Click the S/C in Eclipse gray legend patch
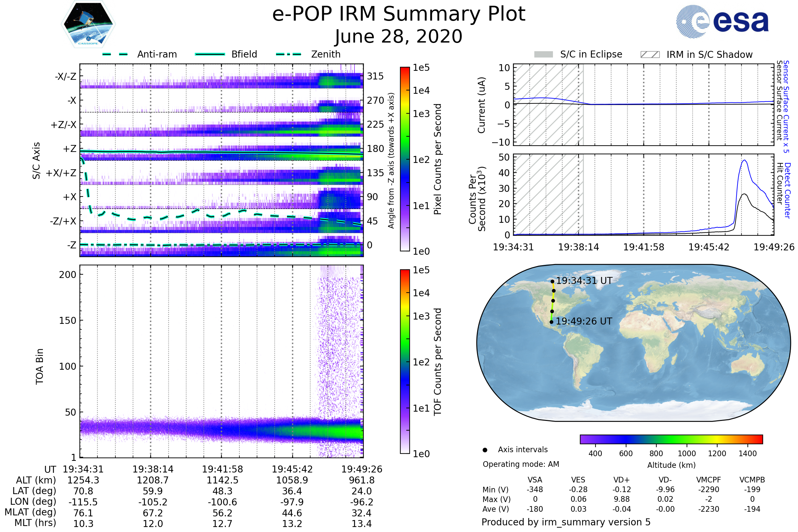The height and width of the screenshot is (532, 798). click(544, 55)
